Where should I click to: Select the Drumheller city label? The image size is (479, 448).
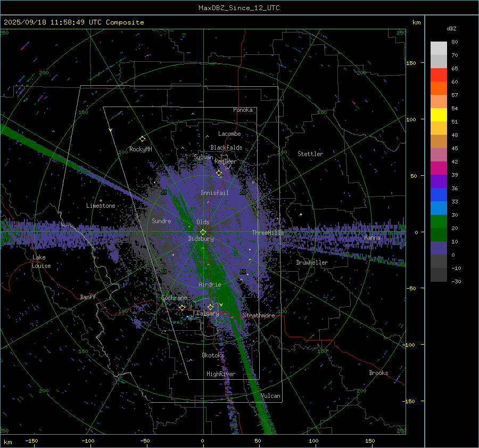(312, 263)
